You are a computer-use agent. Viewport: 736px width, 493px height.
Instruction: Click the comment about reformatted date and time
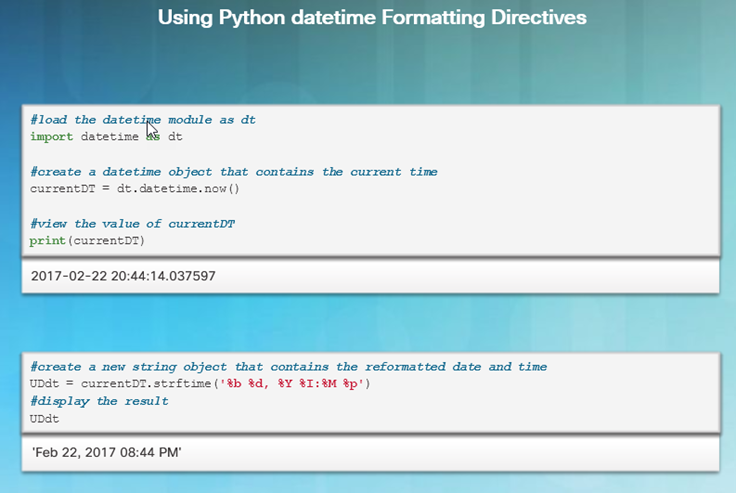click(x=289, y=366)
